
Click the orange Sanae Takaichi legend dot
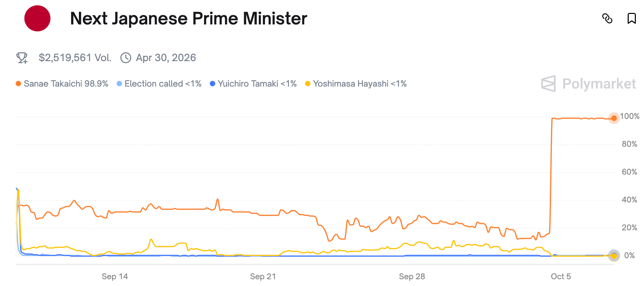point(18,84)
